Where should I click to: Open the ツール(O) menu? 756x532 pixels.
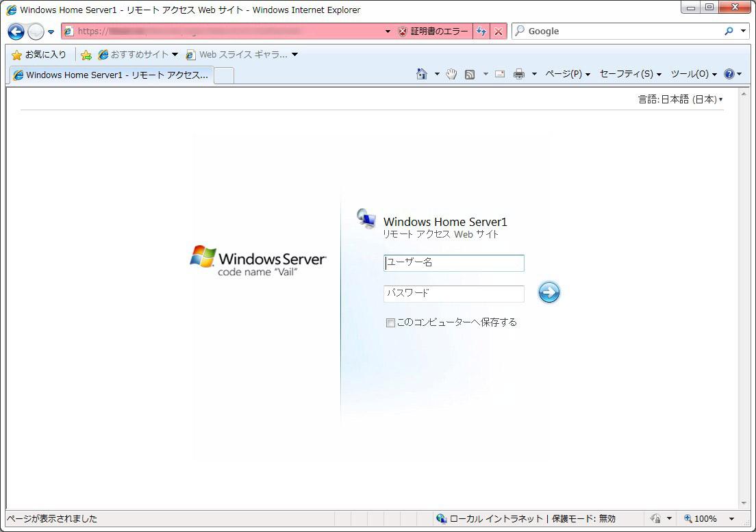694,74
